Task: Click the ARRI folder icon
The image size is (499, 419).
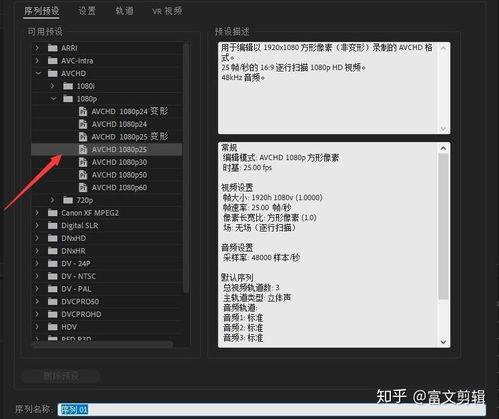Action: 53,48
